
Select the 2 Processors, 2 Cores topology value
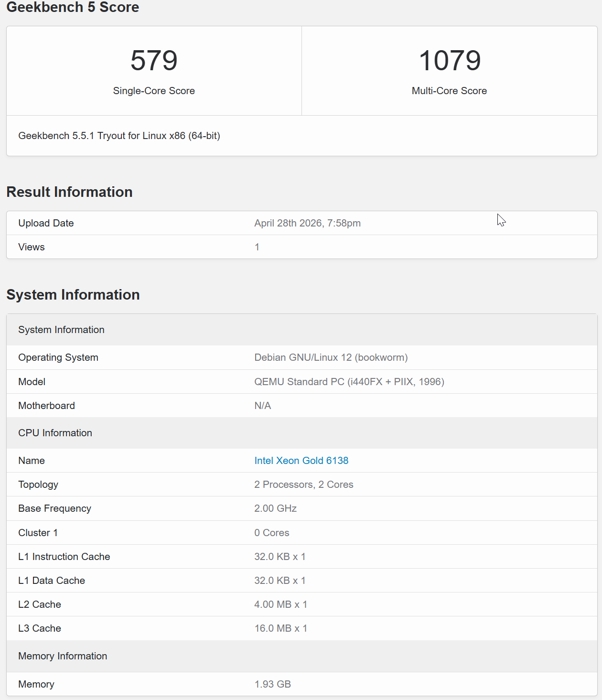[x=304, y=485]
